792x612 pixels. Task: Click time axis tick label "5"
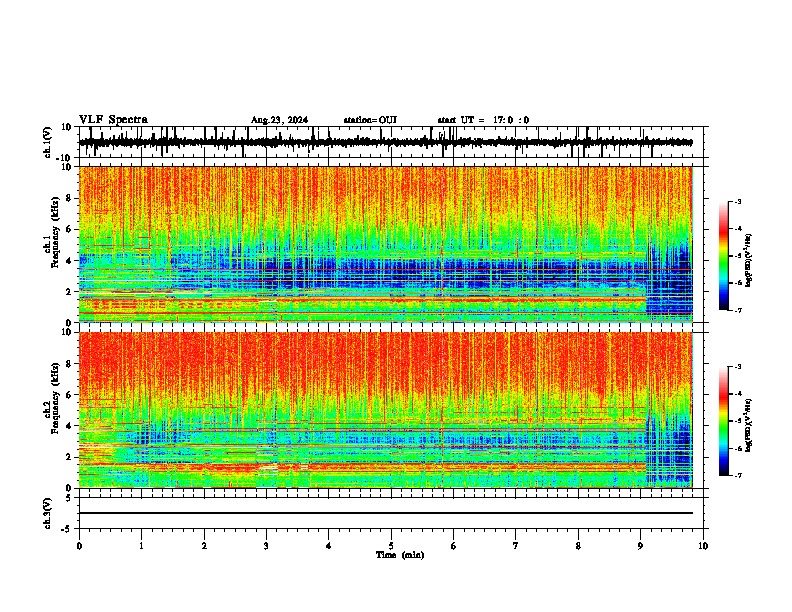(391, 546)
